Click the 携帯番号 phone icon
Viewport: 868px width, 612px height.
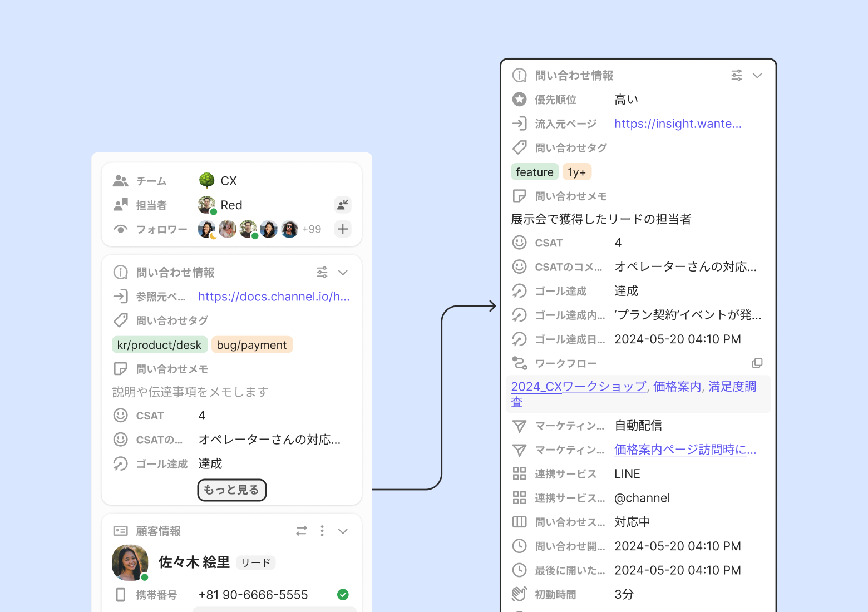(x=120, y=595)
